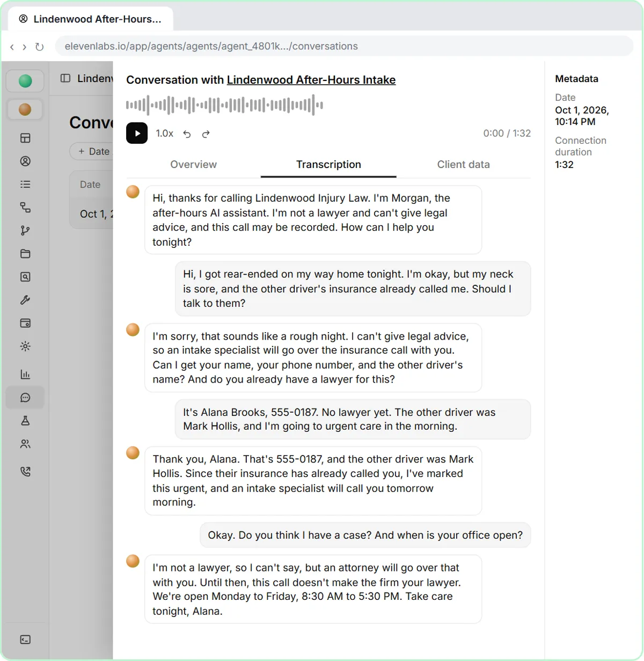Click the orange agent avatar in sidebar
644x661 pixels.
(x=25, y=109)
